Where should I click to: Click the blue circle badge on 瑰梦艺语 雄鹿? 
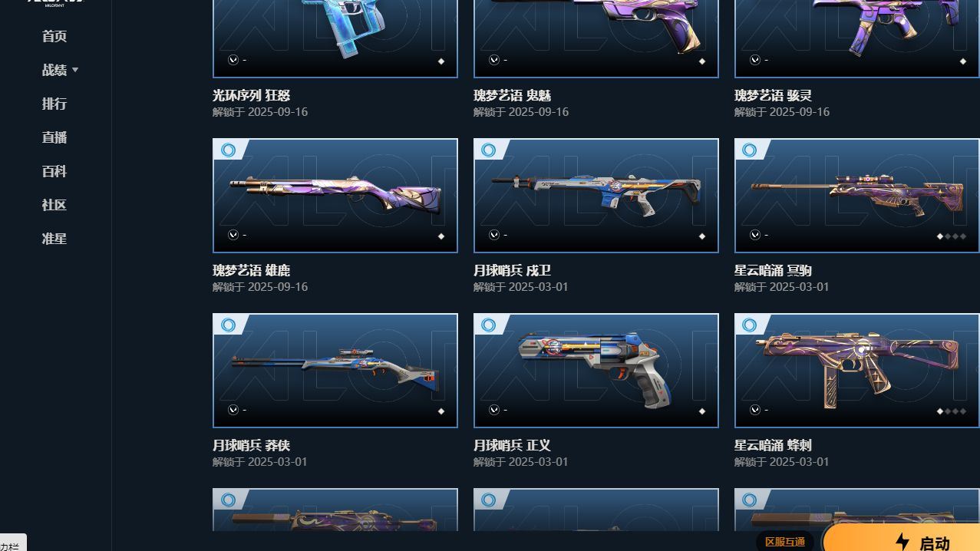tap(228, 150)
